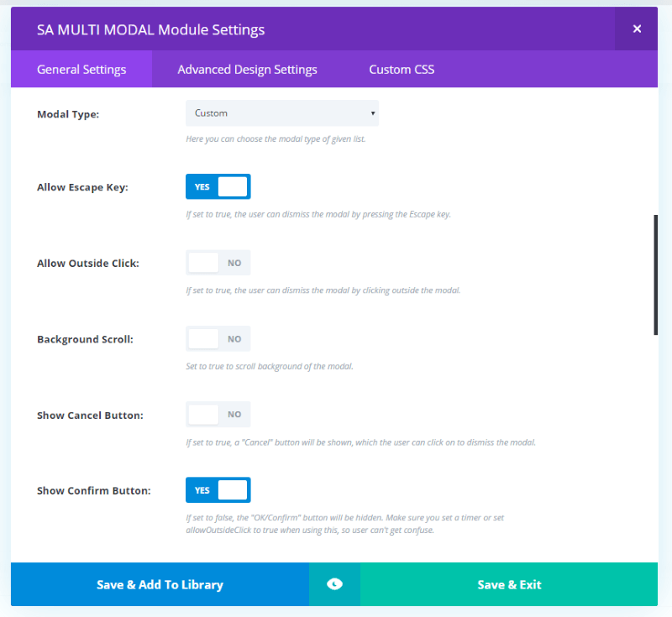Disable the Show Confirm Button toggle
Image resolution: width=672 pixels, height=617 pixels.
point(218,490)
